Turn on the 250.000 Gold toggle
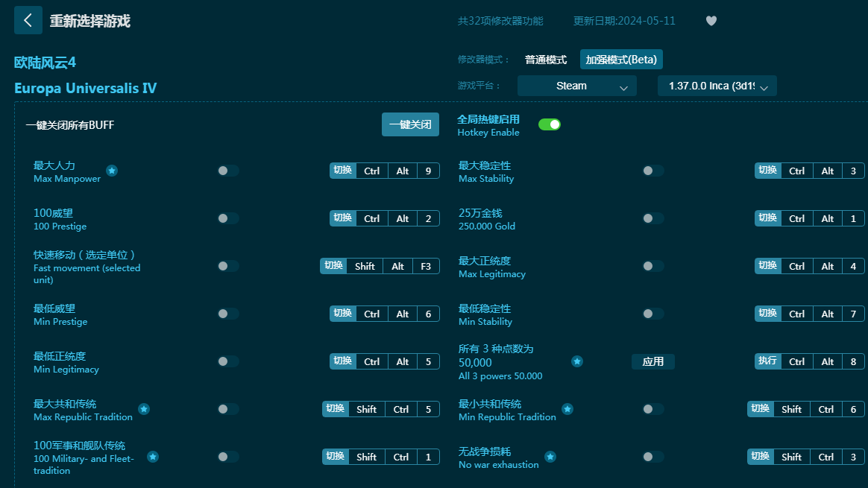The height and width of the screenshot is (488, 868). (x=653, y=218)
